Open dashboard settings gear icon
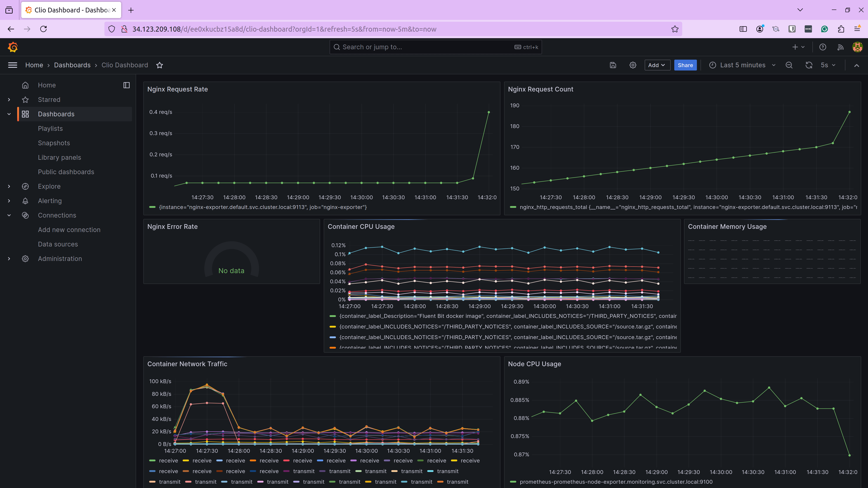868x488 pixels. (633, 65)
